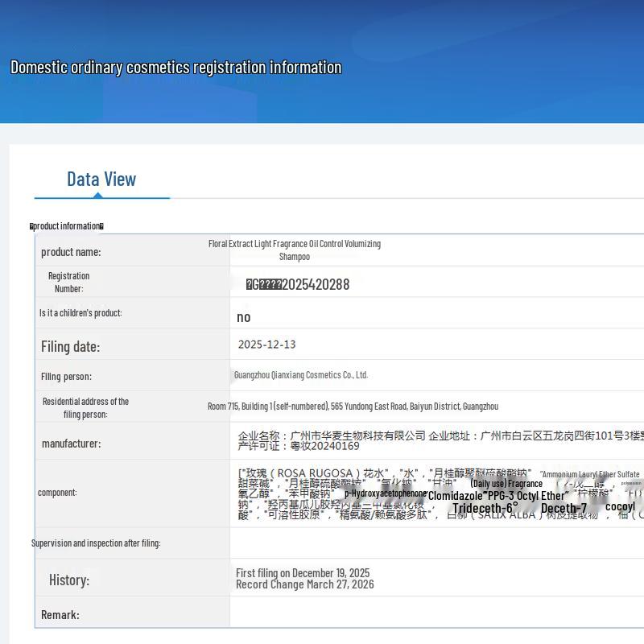This screenshot has width=644, height=644.
Task: Select the production licence number 粤妆20240169
Action: click(325, 446)
